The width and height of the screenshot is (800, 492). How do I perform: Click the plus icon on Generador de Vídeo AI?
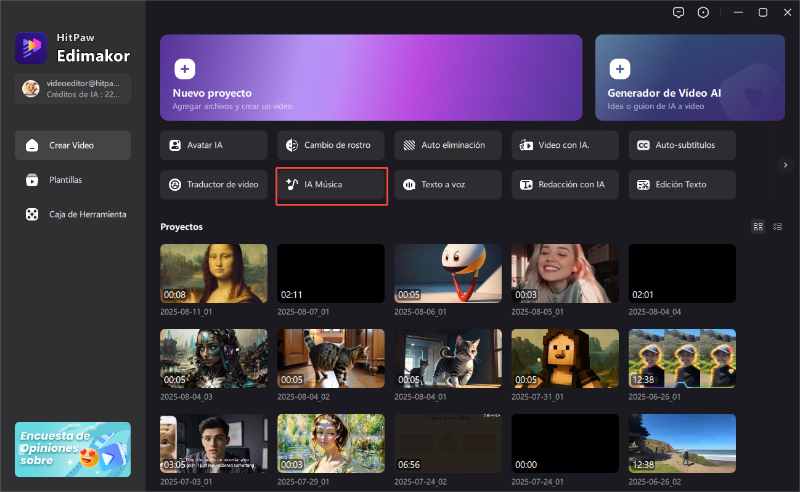click(x=619, y=69)
